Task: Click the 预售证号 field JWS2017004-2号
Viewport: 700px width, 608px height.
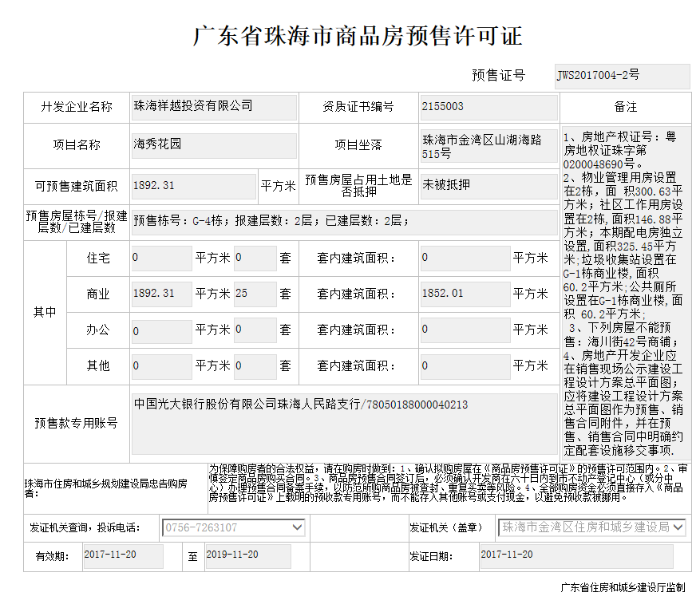Action: pyautogui.click(x=622, y=76)
